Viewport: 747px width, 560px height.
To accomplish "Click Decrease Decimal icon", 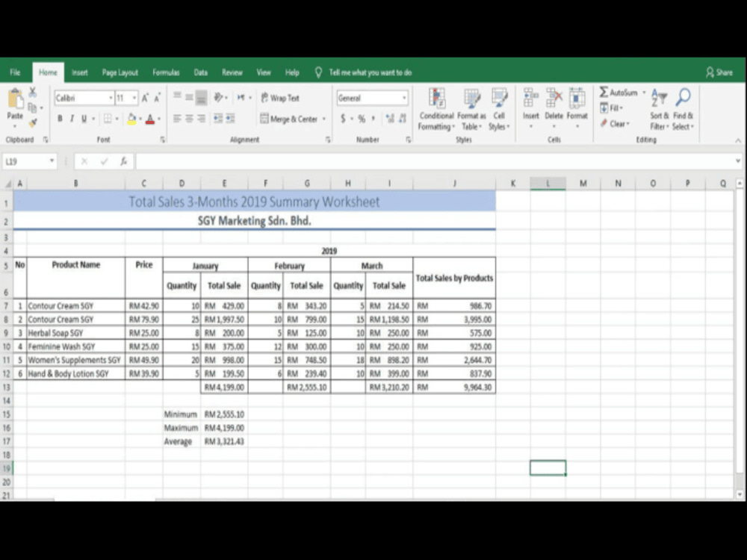I will (x=403, y=119).
